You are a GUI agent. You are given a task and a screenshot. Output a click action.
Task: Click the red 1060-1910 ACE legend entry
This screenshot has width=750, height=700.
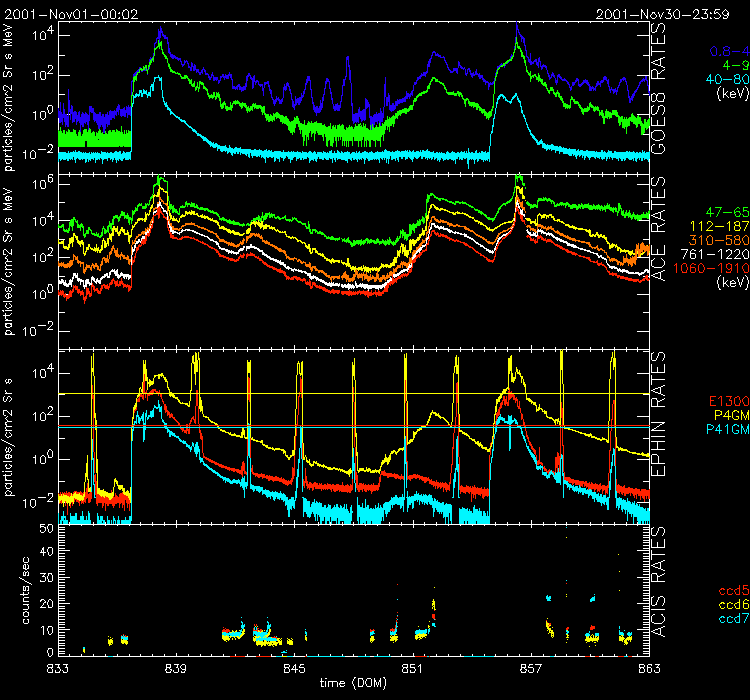[712, 269]
